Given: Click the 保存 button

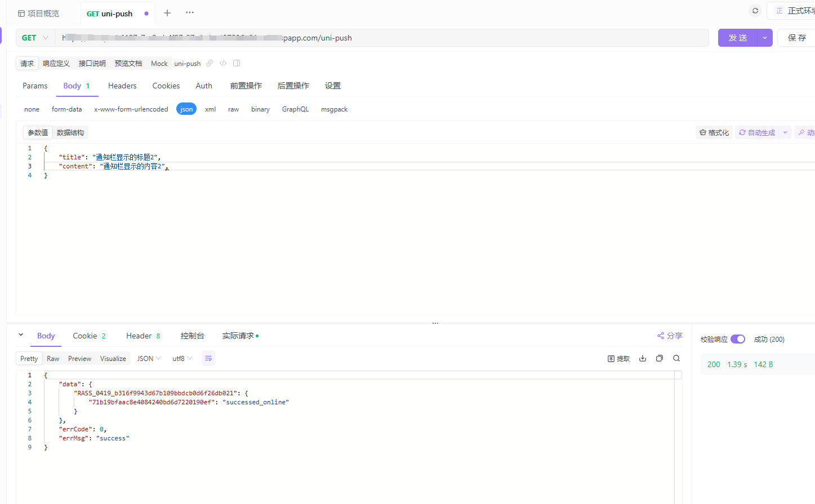Looking at the screenshot, I should 796,38.
